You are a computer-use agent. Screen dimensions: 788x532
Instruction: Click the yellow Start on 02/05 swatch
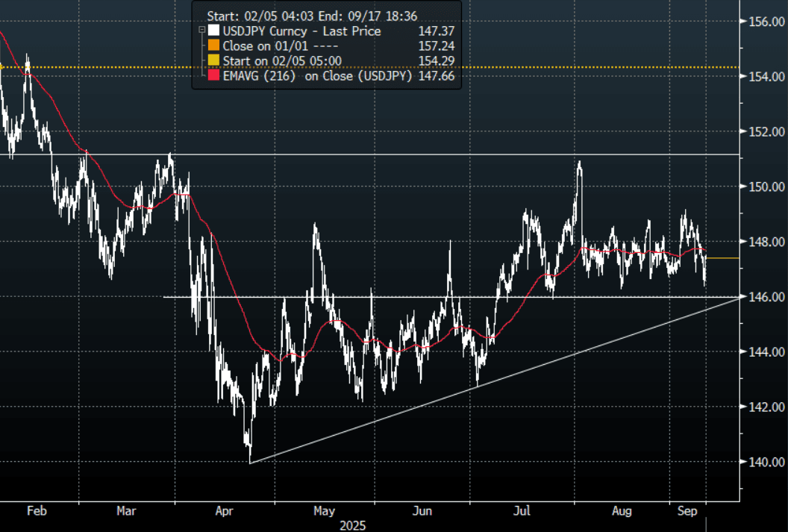coord(214,61)
